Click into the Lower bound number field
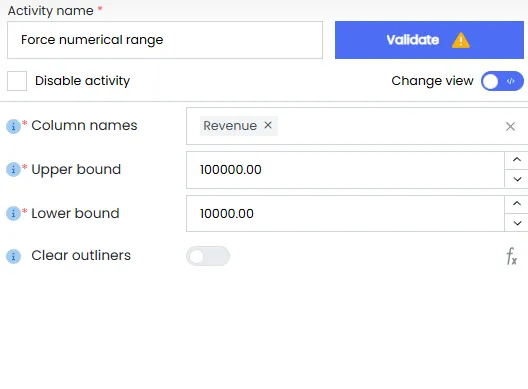 pyautogui.click(x=345, y=214)
